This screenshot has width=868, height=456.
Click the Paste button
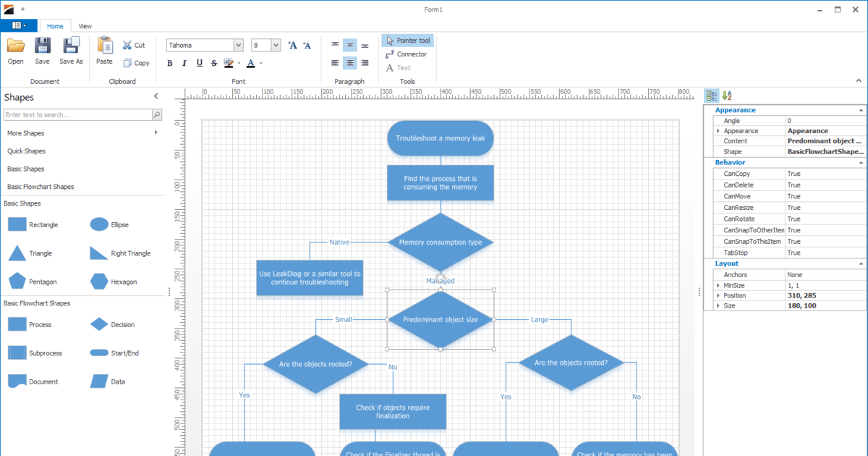point(103,51)
